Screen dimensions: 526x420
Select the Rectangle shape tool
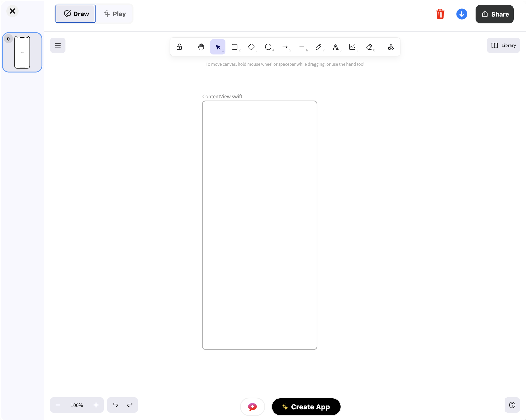point(235,47)
